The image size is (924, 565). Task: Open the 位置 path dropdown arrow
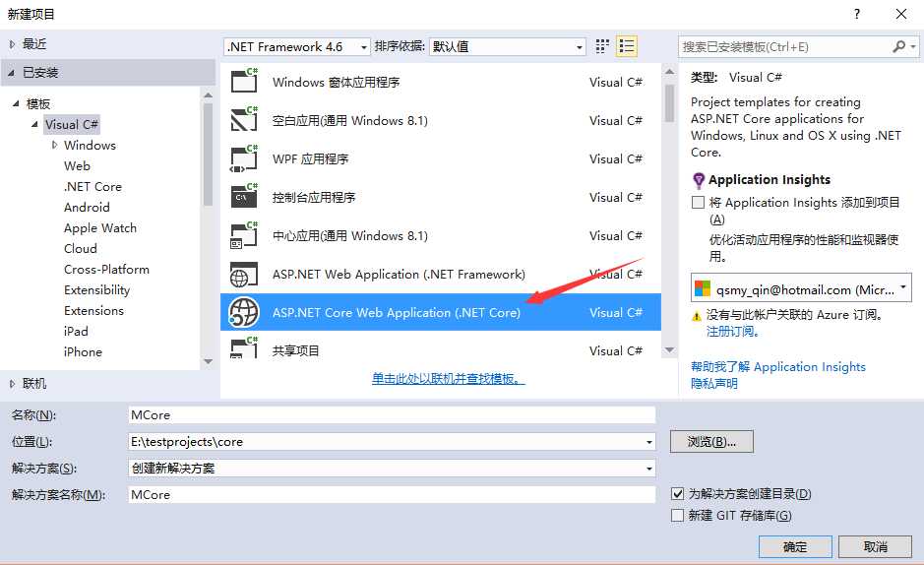pyautogui.click(x=648, y=442)
